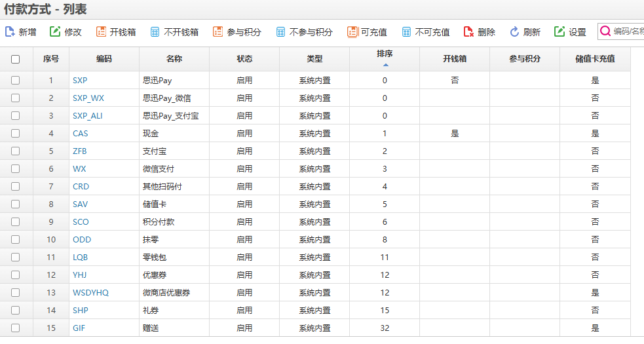Viewport: 644px width, 344px height.
Task: Sort by the 类型 column header
Action: pyautogui.click(x=314, y=59)
